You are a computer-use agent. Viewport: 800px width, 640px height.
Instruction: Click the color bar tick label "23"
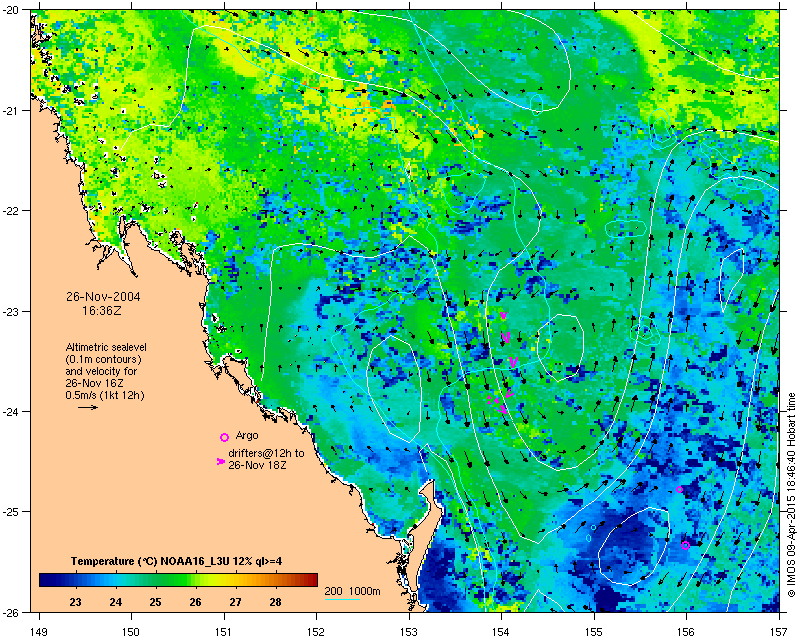coord(75,602)
